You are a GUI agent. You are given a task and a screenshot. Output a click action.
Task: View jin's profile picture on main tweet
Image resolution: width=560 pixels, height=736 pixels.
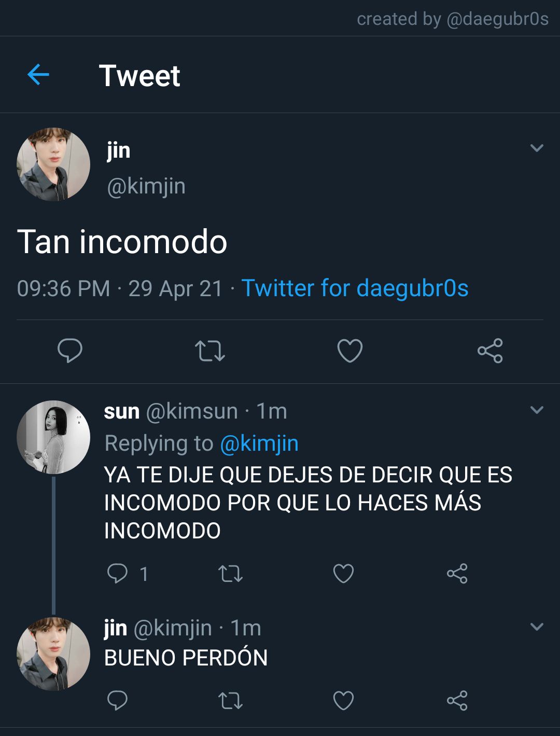point(53,164)
